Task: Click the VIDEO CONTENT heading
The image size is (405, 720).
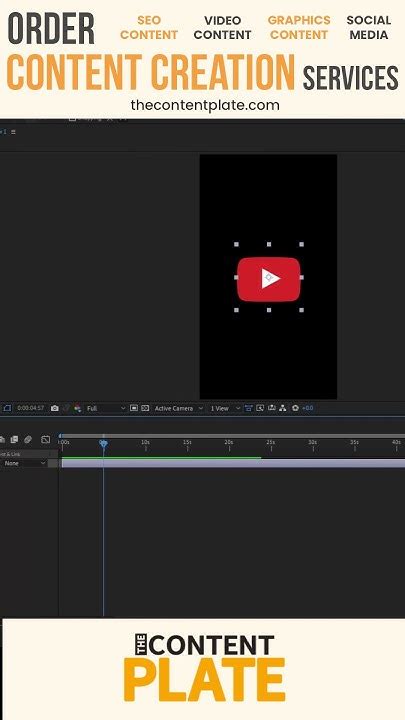Action: 223,28
